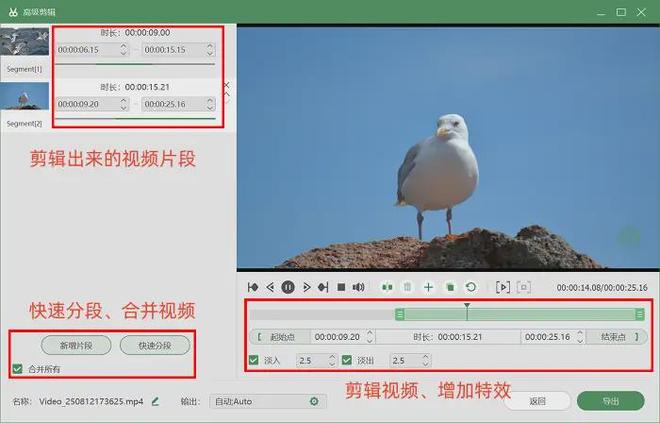660x423 pixels.
Task: Toggle the 淡出 fade-out checkbox
Action: [x=347, y=360]
